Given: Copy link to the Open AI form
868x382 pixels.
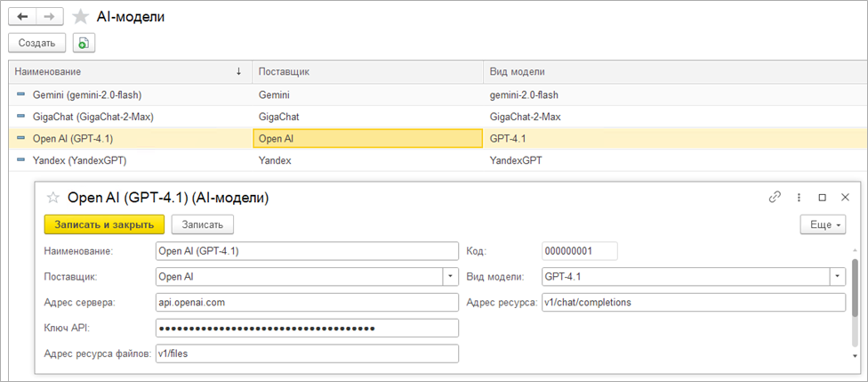Looking at the screenshot, I should (775, 198).
